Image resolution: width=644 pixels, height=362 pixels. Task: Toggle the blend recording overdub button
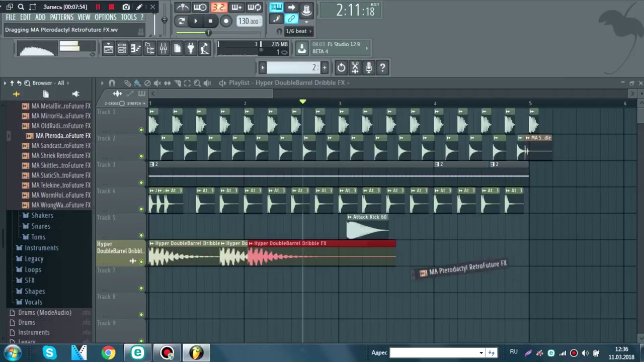[x=236, y=7]
